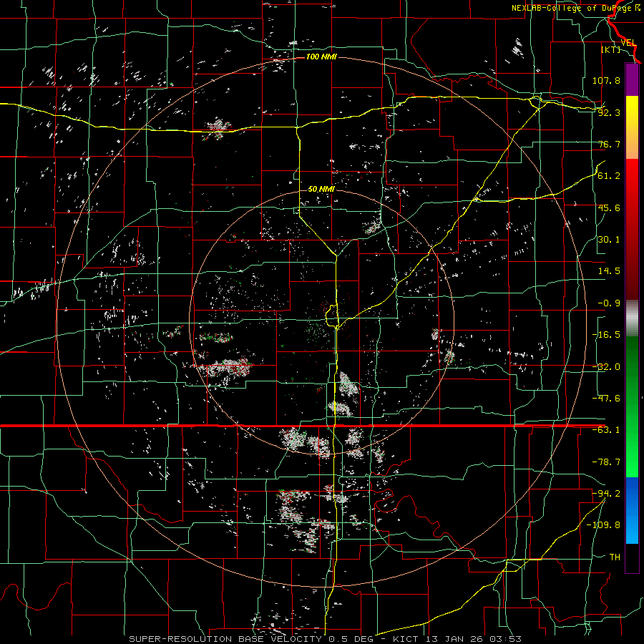The height and width of the screenshot is (644, 644).
Task: Pick the green segment of velocity scale
Action: pos(632,406)
